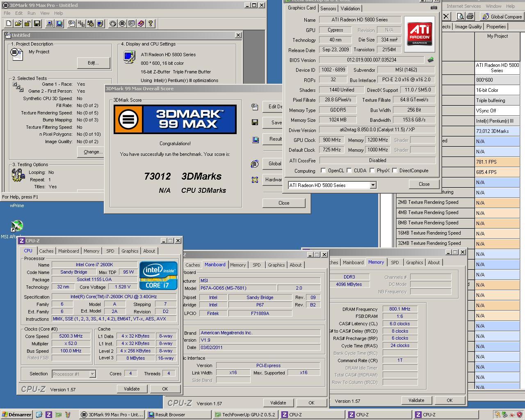The height and width of the screenshot is (420, 525).
Task: Click OK in CPU-Z Memory window
Action: pyautogui.click(x=450, y=400)
